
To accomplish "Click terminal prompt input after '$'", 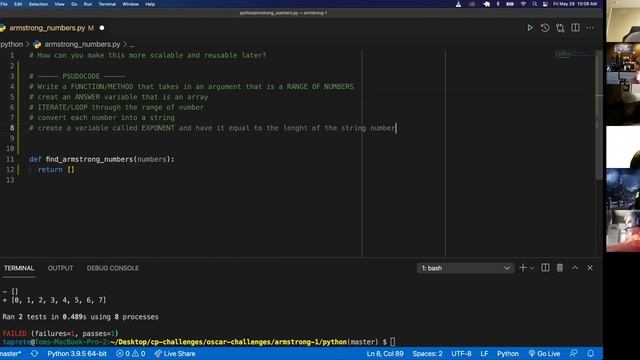I will coord(392,342).
